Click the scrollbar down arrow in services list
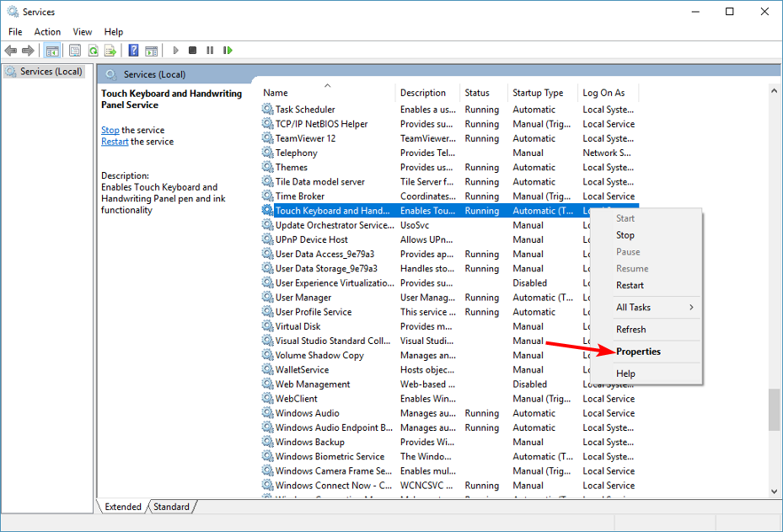This screenshot has width=783, height=532. (x=774, y=492)
